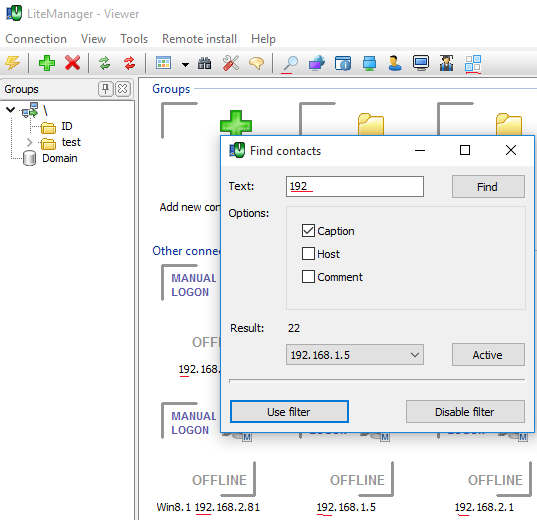Select the test folder in tree
Screen dimensions: 537x520
tap(71, 142)
